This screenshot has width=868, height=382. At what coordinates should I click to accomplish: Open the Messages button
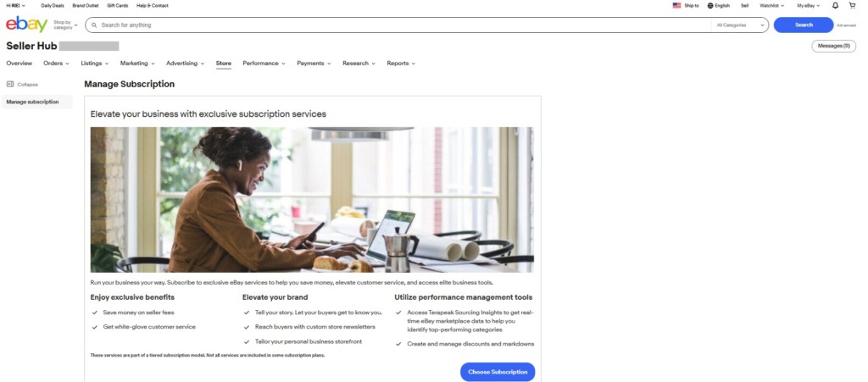click(x=834, y=46)
